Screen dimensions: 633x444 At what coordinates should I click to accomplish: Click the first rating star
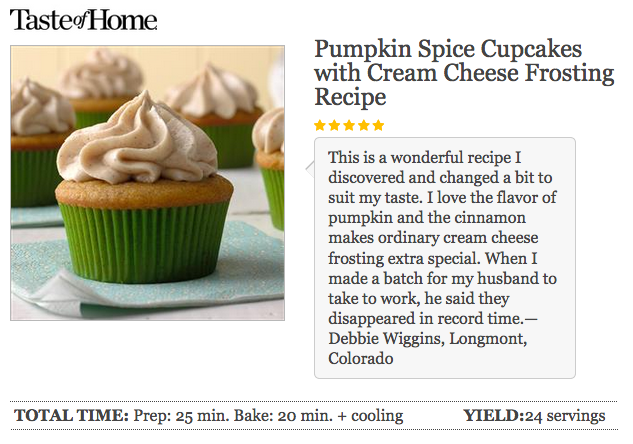pyautogui.click(x=320, y=125)
